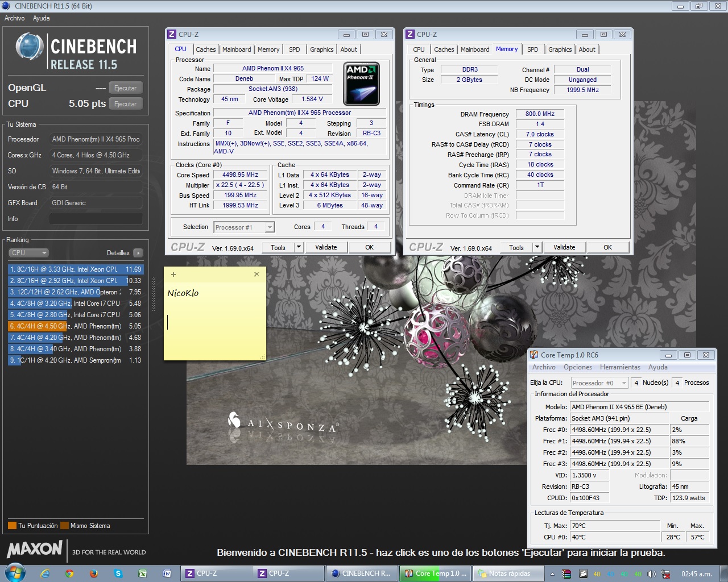
Task: Open Graphics tab in right CPU-Z window
Action: tap(560, 49)
